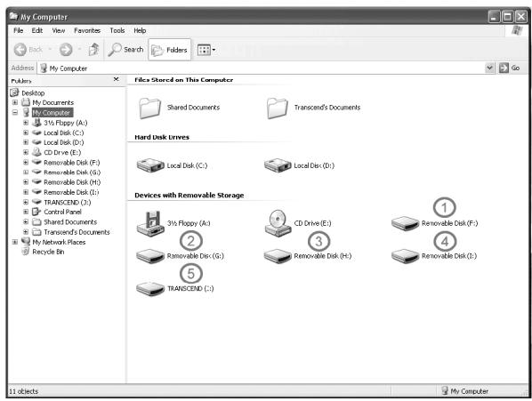The height and width of the screenshot is (401, 532).
Task: Expand Local Disk (D:) in tree
Action: 26,142
